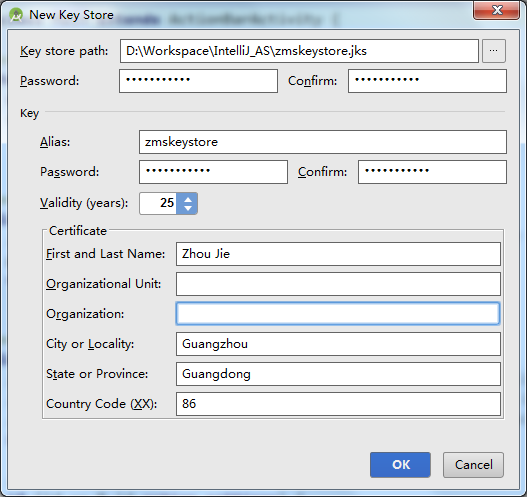Open the key store path browse button
This screenshot has height=497, width=527.
pyautogui.click(x=494, y=51)
